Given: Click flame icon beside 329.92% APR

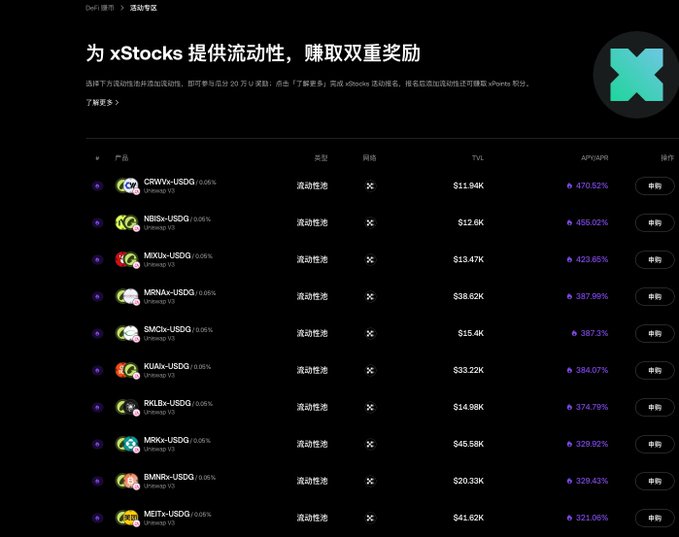Looking at the screenshot, I should point(569,444).
